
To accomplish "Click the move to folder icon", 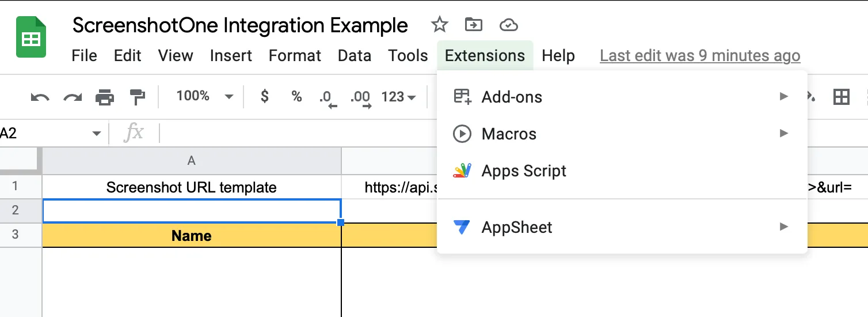I will tap(473, 25).
